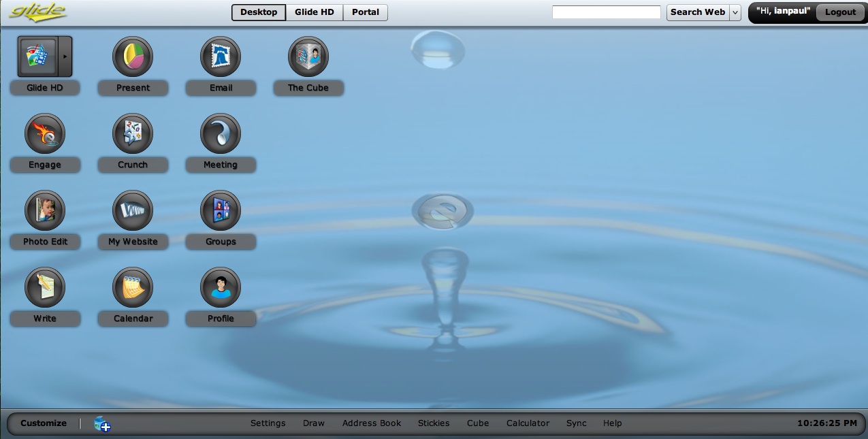Click Customize in the bottom bar
This screenshot has width=868, height=439.
tap(44, 423)
